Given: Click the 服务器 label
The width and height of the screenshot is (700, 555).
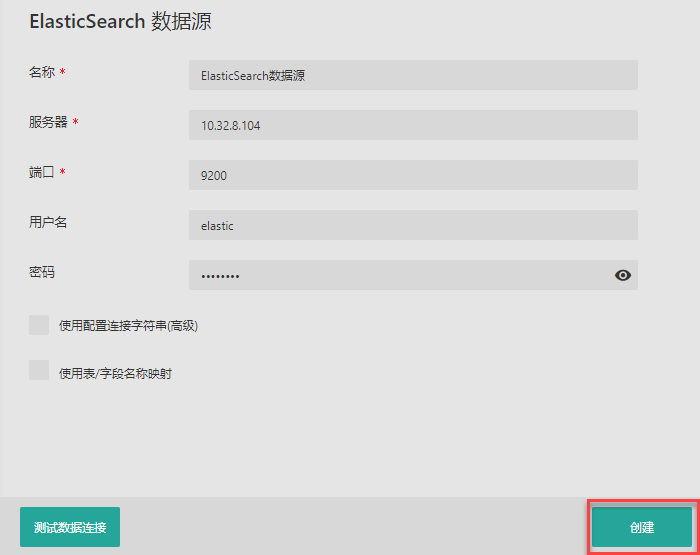Looking at the screenshot, I should [48, 121].
